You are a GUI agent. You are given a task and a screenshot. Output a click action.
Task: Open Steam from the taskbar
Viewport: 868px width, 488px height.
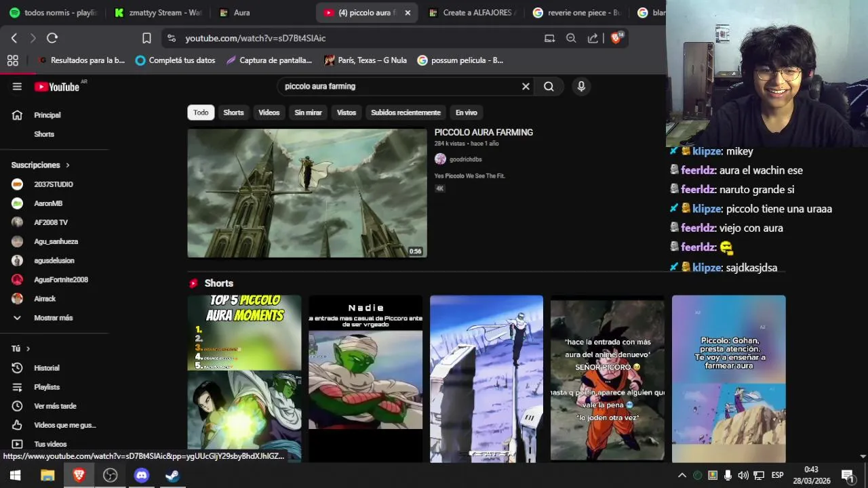172,475
